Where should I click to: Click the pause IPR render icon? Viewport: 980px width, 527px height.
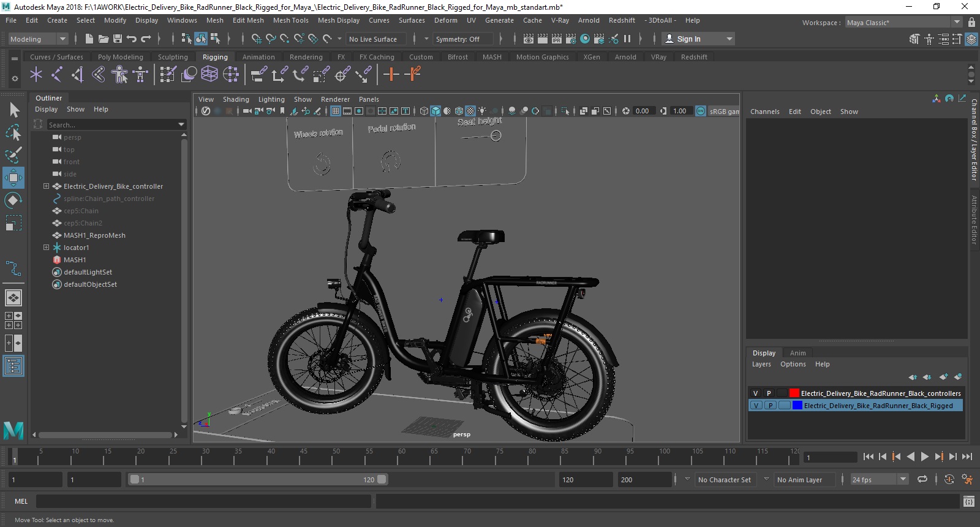pos(627,39)
